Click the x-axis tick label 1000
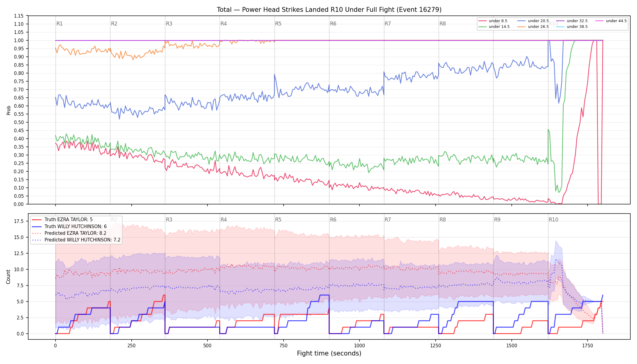Screen dimensions: 637x364 point(359,345)
